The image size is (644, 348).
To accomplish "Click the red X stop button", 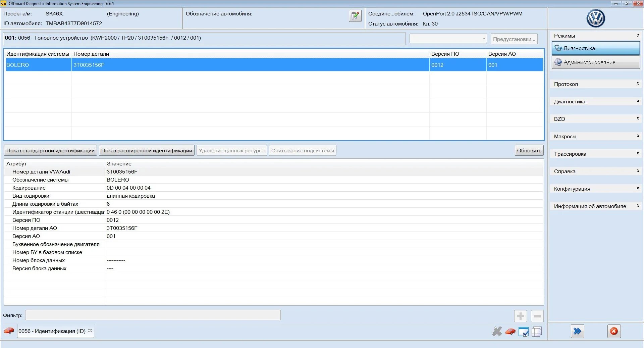I will coord(614,331).
